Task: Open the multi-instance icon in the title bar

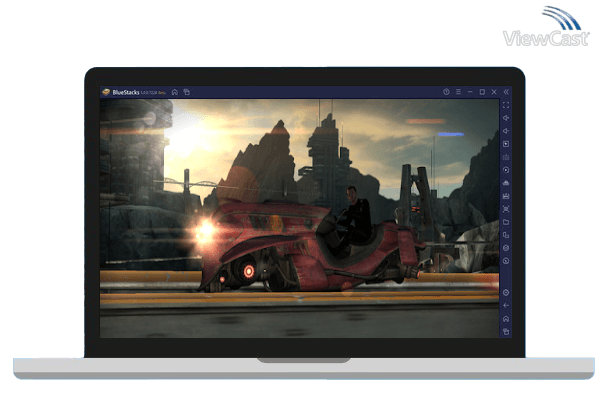Action: pos(187,92)
